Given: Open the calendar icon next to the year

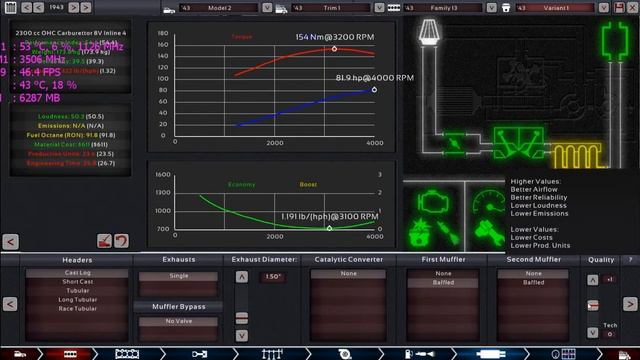Looking at the screenshot, I should point(11,7).
